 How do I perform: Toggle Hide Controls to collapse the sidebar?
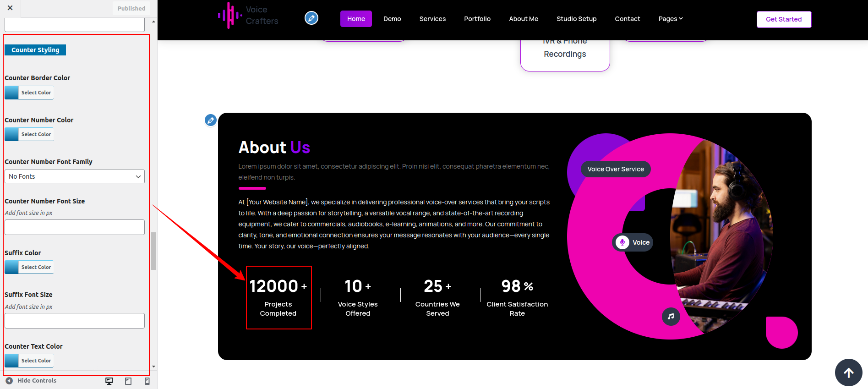pos(31,381)
